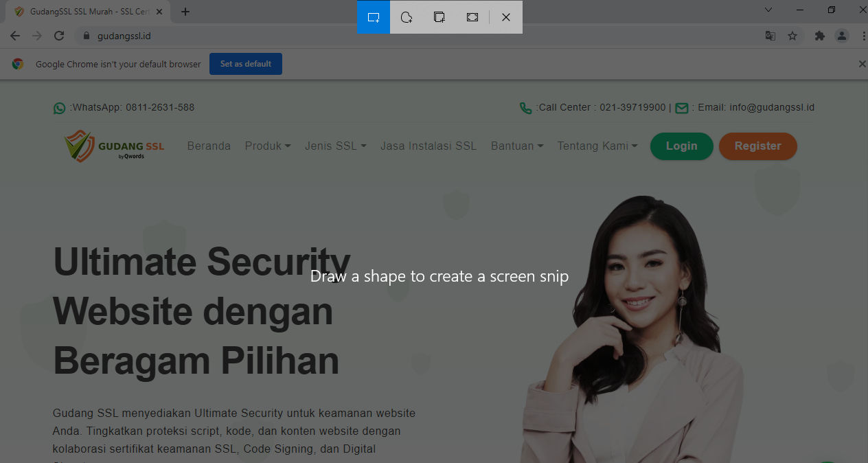This screenshot has width=868, height=463.
Task: Open Google Translate page icon
Action: 770,36
